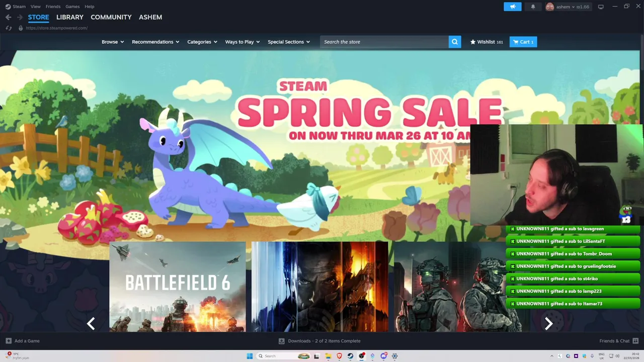Click the store URL address text
This screenshot has width=644, height=362.
click(57, 28)
